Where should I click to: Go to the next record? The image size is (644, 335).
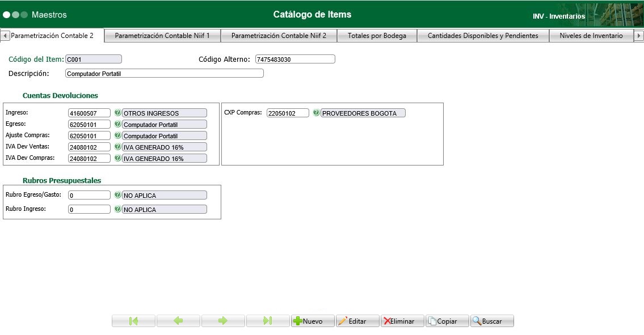[x=223, y=321]
